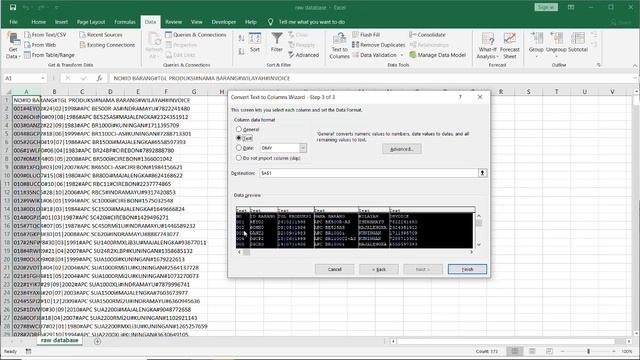Click Consolidate
Viewport: 640px width, 360px height.
(x=427, y=35)
